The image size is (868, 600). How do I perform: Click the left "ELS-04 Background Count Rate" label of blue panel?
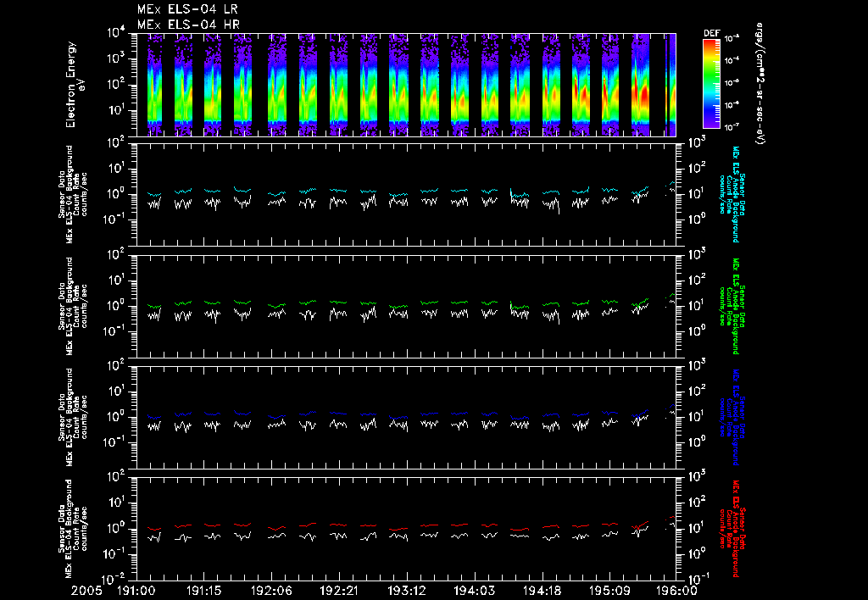click(x=73, y=417)
